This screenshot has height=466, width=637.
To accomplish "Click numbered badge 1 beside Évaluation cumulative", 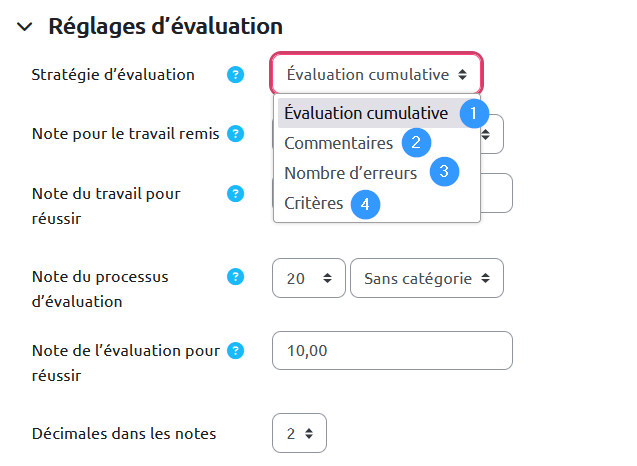I will [475, 112].
